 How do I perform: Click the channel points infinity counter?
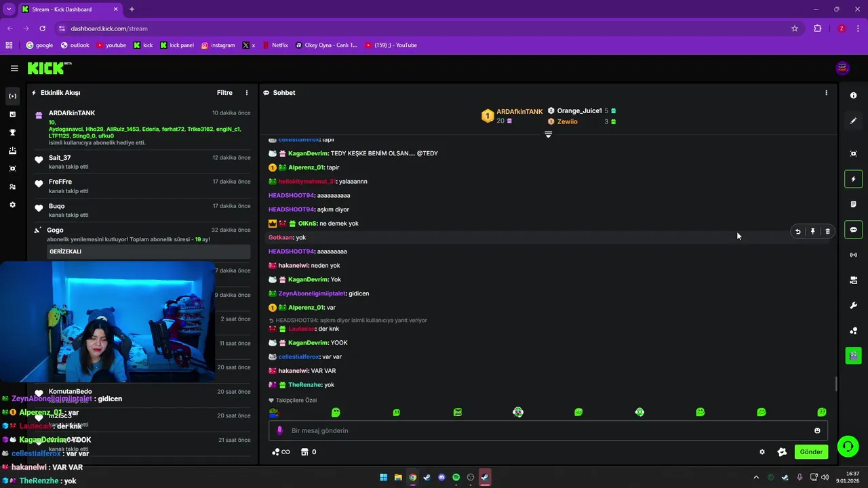click(x=281, y=452)
